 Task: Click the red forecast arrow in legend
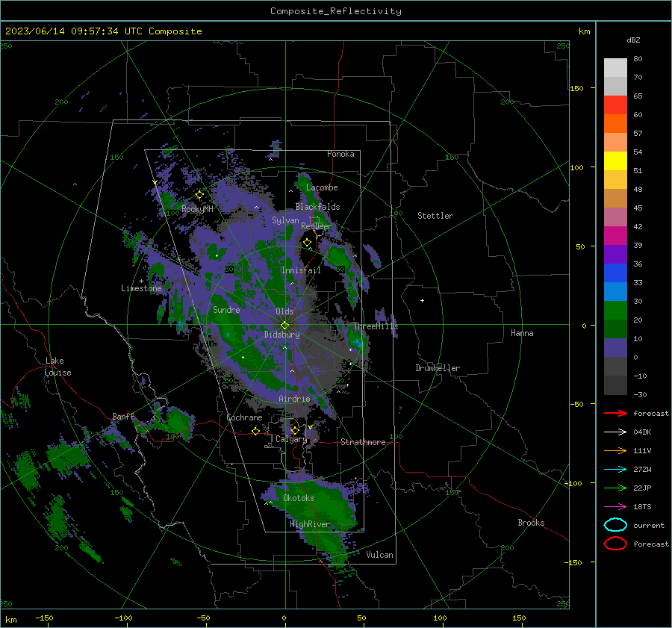point(615,413)
